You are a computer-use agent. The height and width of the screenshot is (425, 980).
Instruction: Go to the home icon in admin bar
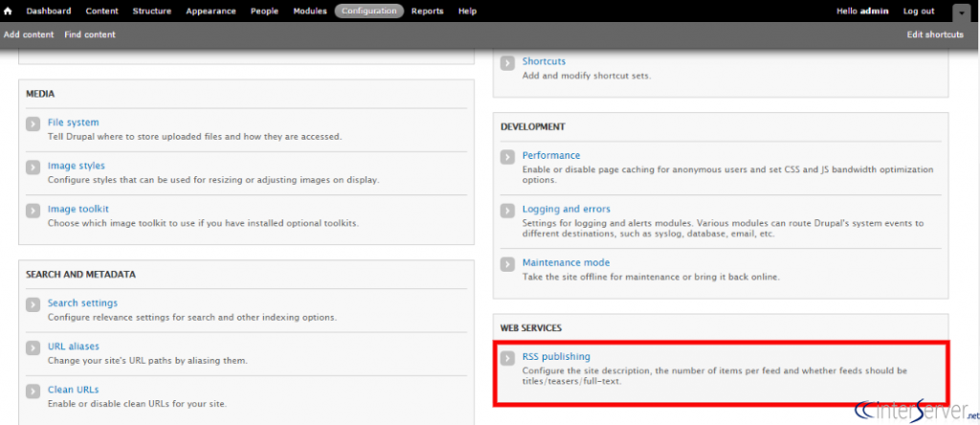pos(8,11)
